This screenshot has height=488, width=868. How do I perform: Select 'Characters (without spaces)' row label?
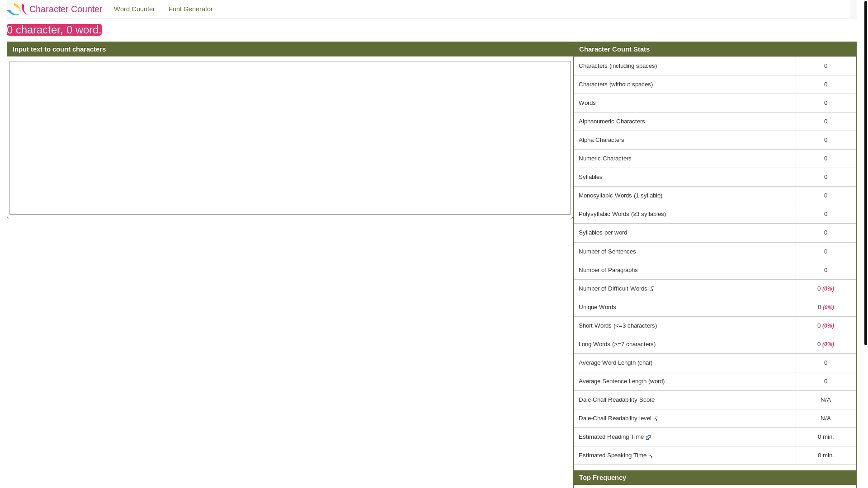point(616,84)
